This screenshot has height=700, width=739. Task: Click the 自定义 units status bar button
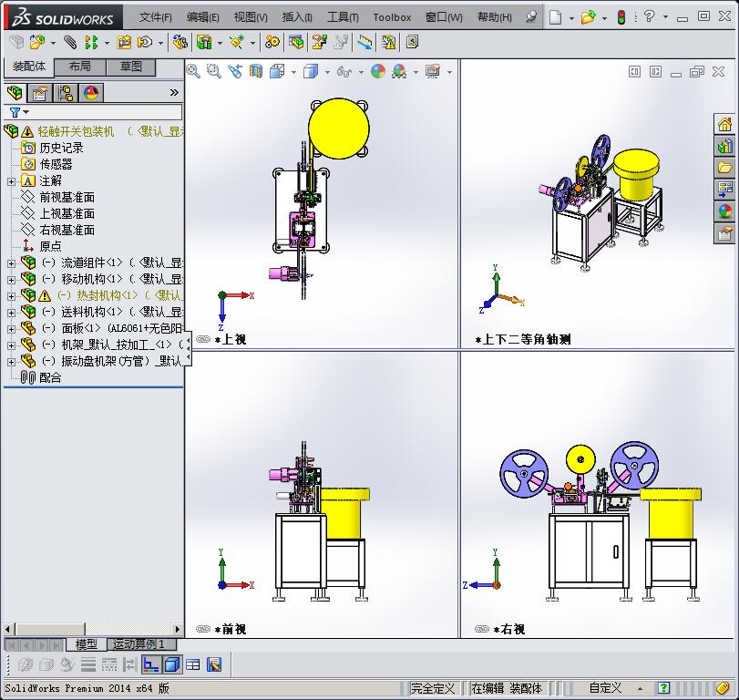606,688
